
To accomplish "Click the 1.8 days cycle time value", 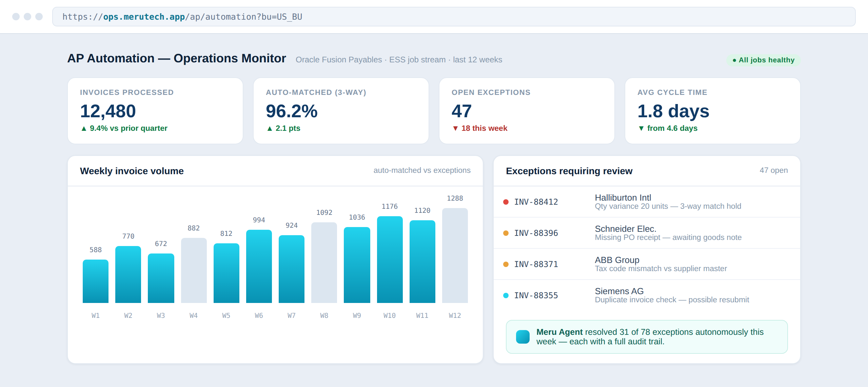I will [x=673, y=111].
